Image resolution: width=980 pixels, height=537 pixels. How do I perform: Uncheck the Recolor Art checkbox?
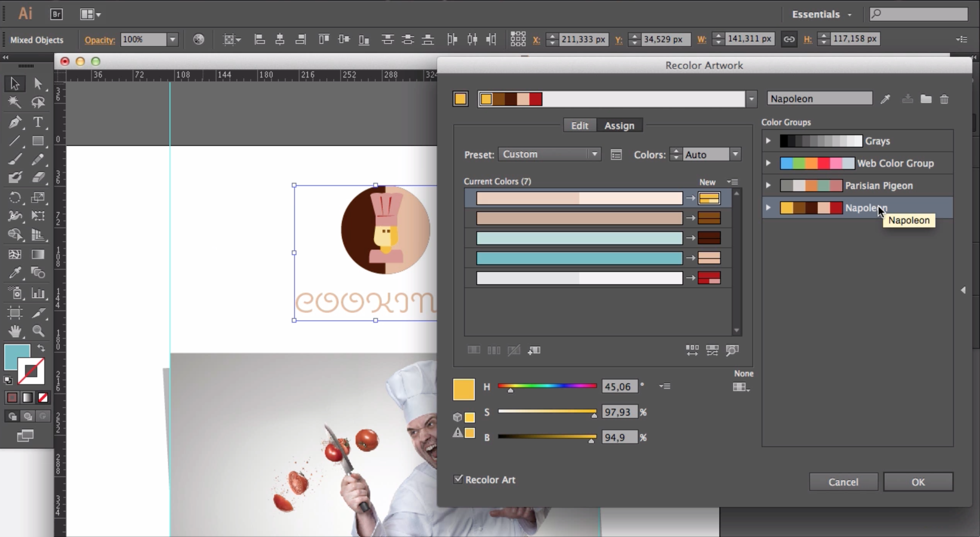(457, 479)
